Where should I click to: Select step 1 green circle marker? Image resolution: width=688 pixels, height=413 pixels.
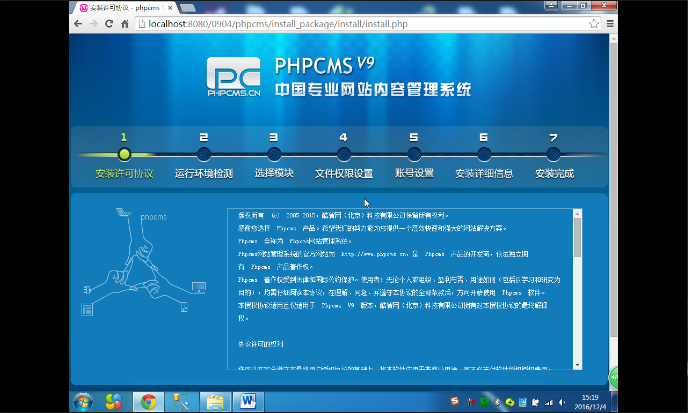pos(124,154)
